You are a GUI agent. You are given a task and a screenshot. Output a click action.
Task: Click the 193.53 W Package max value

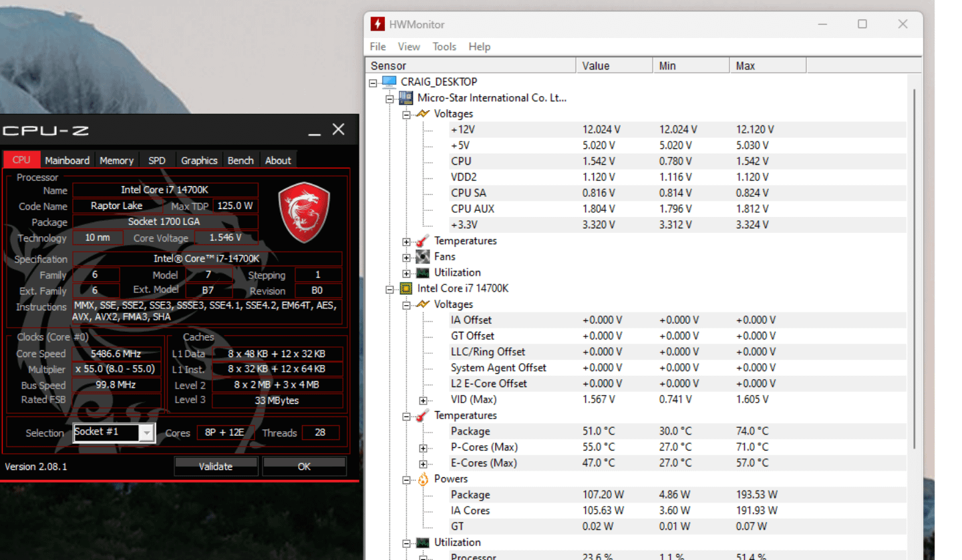[756, 495]
